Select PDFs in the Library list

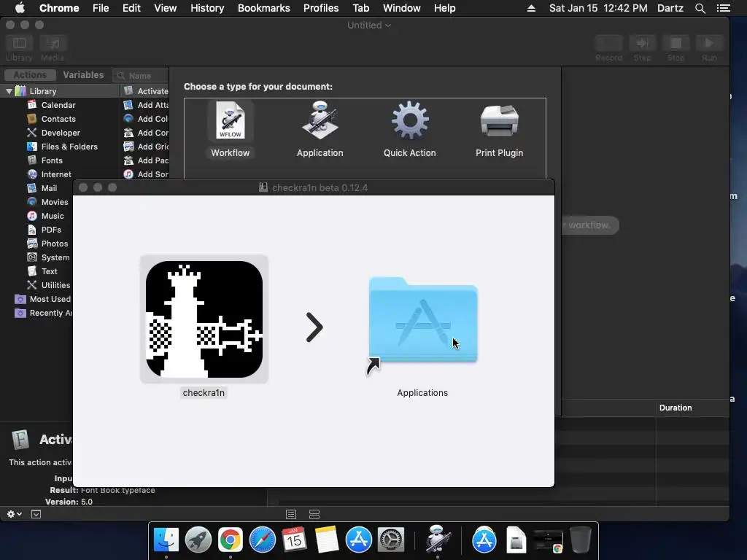point(51,229)
